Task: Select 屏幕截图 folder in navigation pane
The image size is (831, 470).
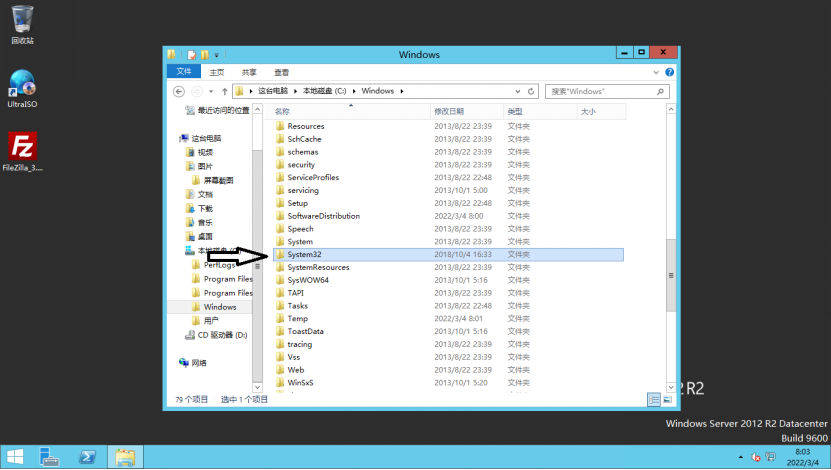Action: click(213, 181)
